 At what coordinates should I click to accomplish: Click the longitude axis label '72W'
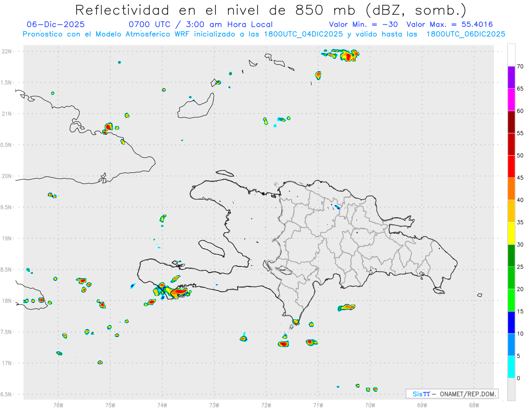[266, 405]
